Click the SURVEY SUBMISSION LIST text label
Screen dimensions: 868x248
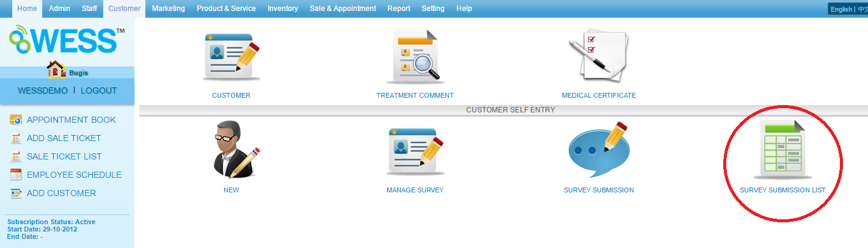[782, 190]
